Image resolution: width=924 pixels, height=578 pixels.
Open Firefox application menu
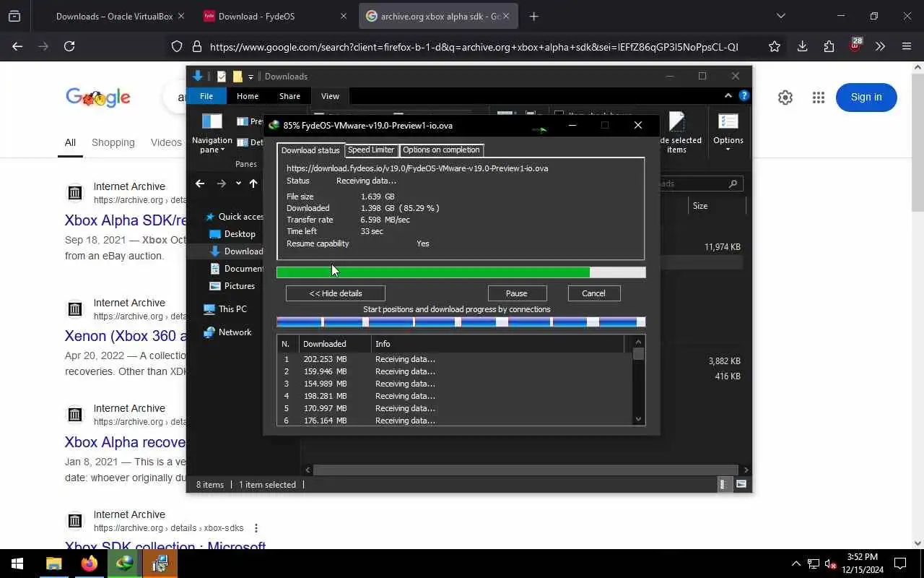(907, 46)
